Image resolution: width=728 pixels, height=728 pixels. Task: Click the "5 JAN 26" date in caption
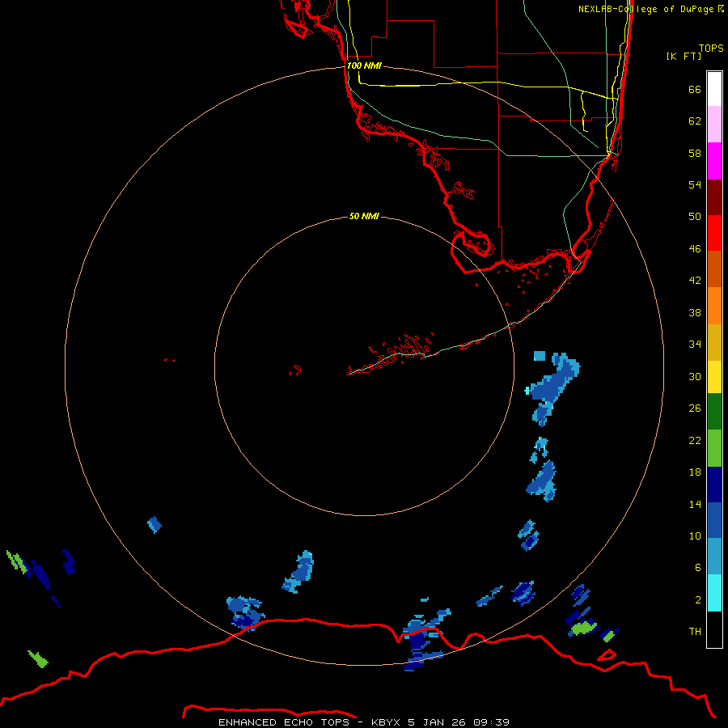click(437, 722)
